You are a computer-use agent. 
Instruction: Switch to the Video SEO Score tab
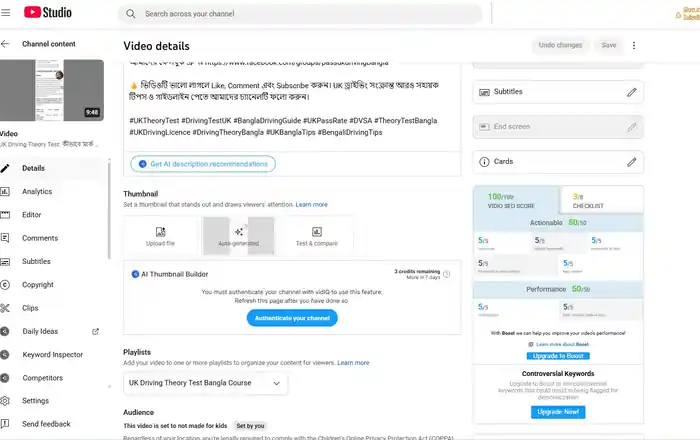(x=516, y=200)
